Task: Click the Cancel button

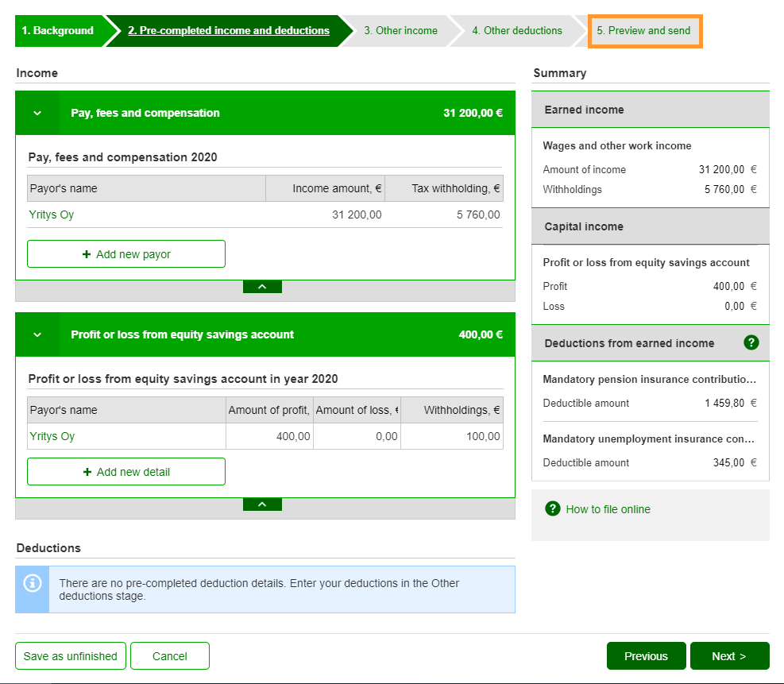Action: click(x=170, y=656)
